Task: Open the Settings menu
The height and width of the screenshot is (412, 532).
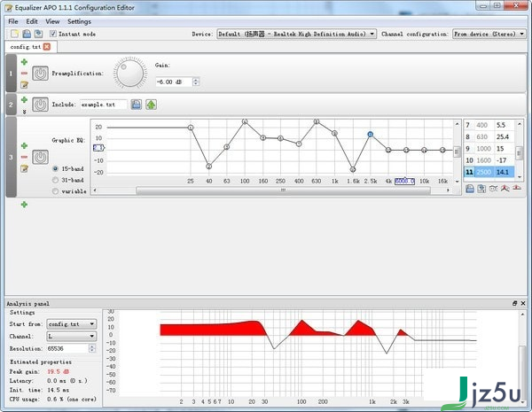Action: coord(79,21)
